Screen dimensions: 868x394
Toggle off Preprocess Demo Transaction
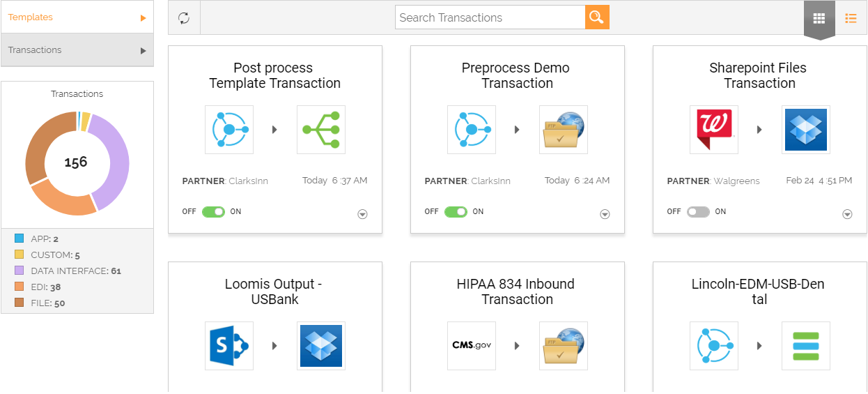(456, 212)
